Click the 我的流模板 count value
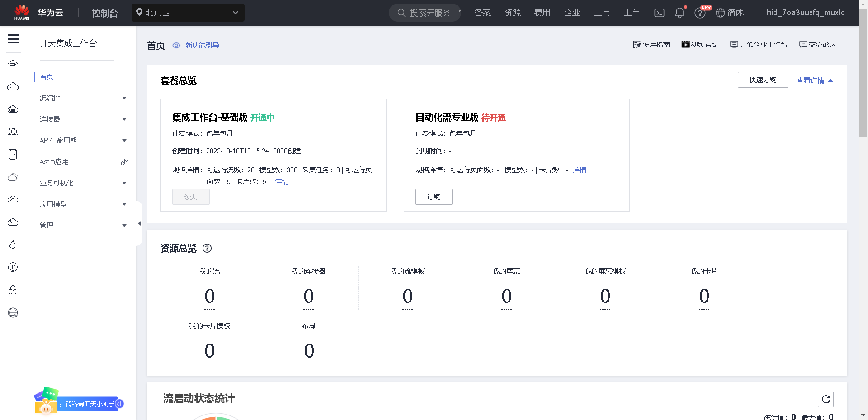Screen dimensions: 868x420 pyautogui.click(x=407, y=297)
